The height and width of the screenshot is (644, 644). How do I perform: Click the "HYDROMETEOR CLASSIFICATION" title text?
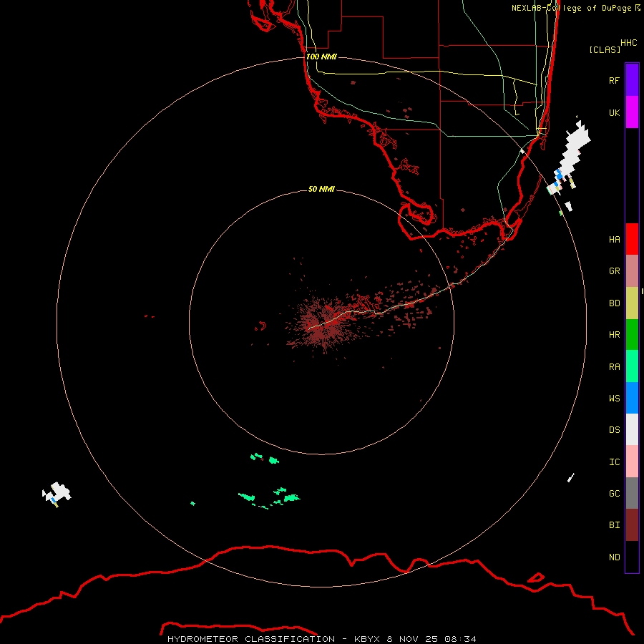tap(251, 639)
